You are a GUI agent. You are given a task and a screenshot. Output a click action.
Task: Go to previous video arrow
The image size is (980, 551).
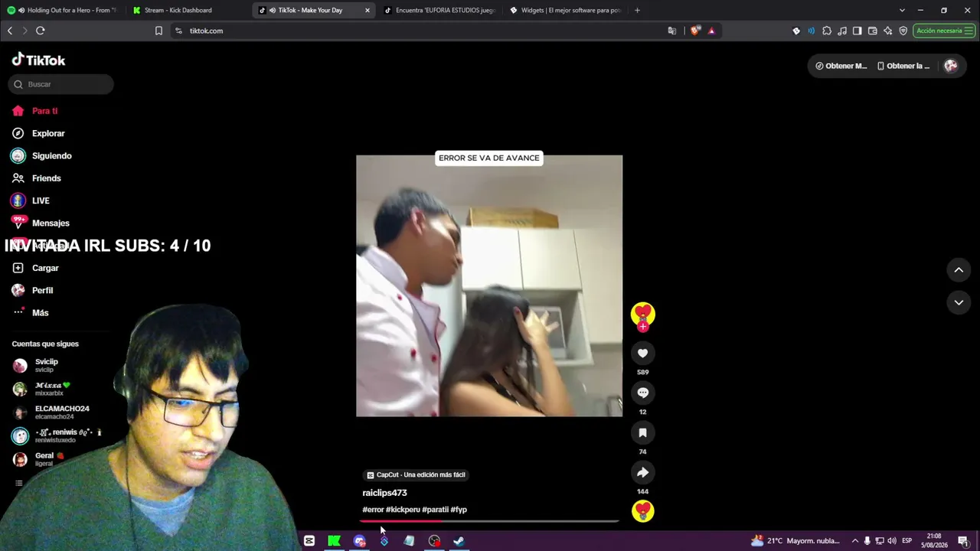[x=959, y=269]
